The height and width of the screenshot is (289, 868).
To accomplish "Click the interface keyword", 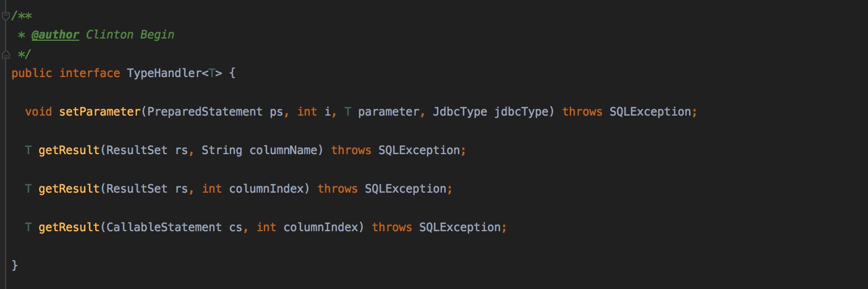I will 90,73.
